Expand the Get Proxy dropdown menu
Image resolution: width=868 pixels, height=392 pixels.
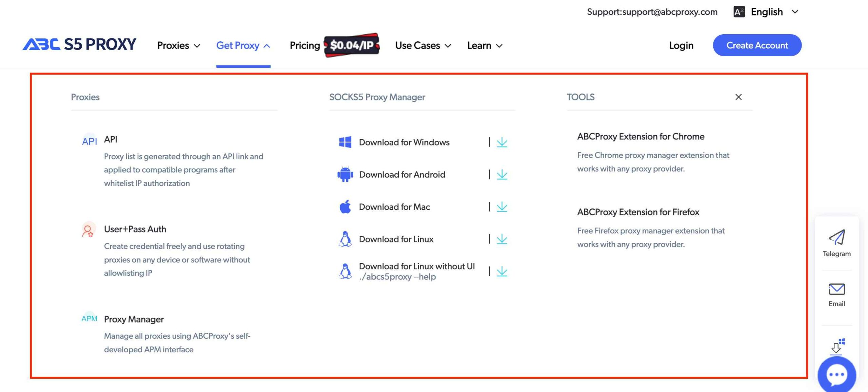pyautogui.click(x=242, y=45)
